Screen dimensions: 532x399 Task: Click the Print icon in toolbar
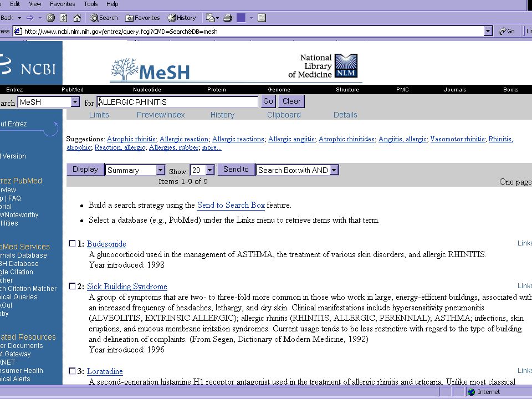coord(228,18)
